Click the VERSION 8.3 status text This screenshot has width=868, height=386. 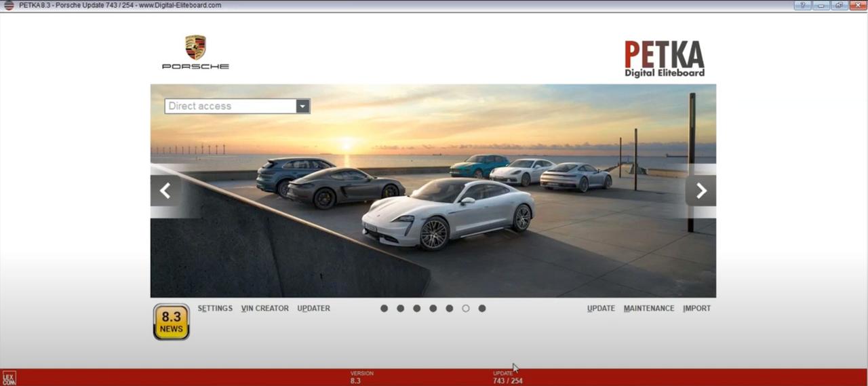coord(361,377)
